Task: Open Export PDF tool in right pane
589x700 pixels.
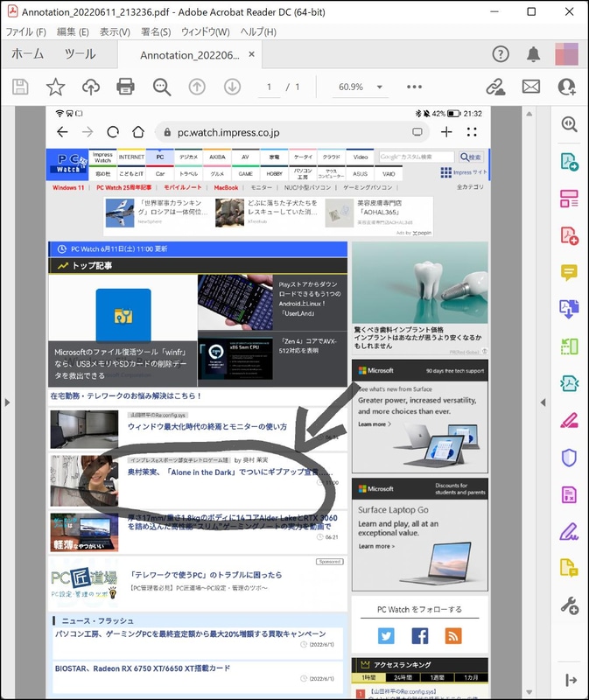Action: click(x=569, y=162)
